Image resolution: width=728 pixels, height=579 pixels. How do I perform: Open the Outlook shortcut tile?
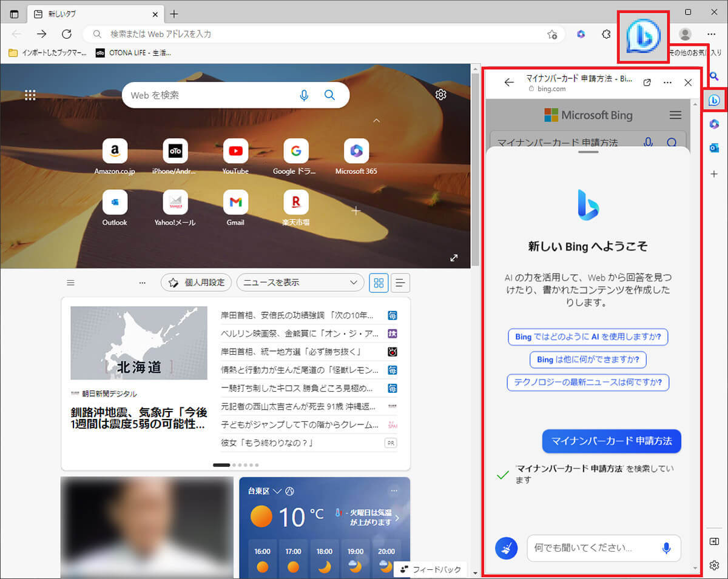point(115,207)
